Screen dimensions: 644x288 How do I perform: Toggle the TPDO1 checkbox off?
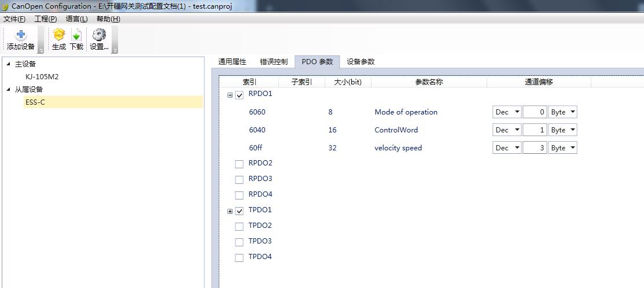click(240, 212)
